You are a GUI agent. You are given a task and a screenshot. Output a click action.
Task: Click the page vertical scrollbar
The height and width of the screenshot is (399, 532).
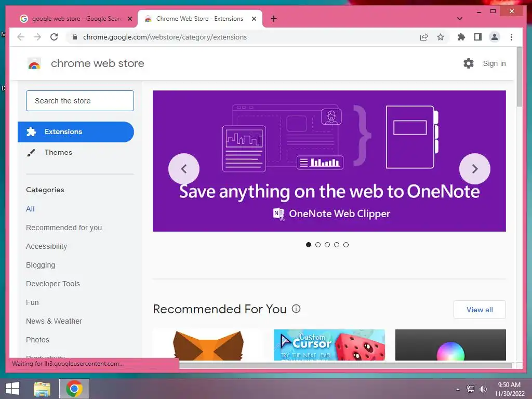[x=519, y=78]
